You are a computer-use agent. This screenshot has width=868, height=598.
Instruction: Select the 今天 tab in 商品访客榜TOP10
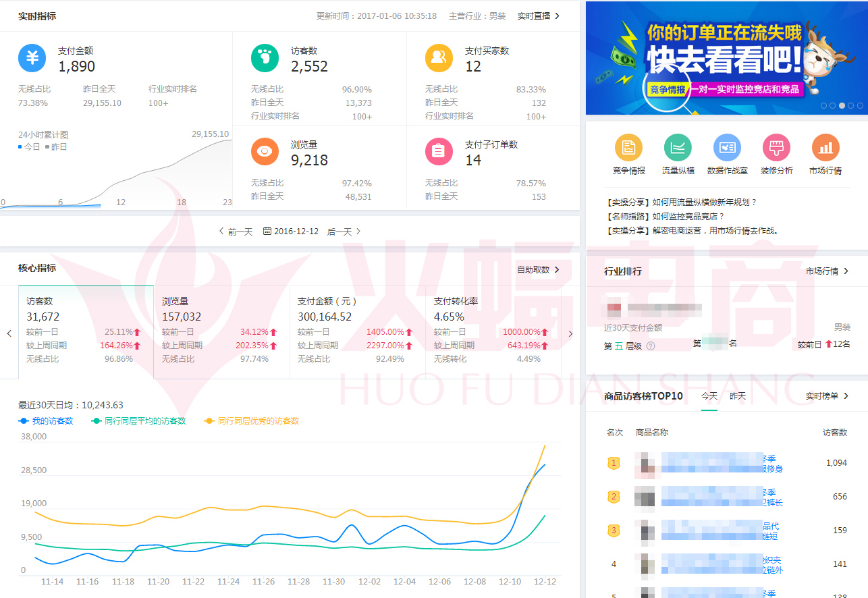point(709,396)
